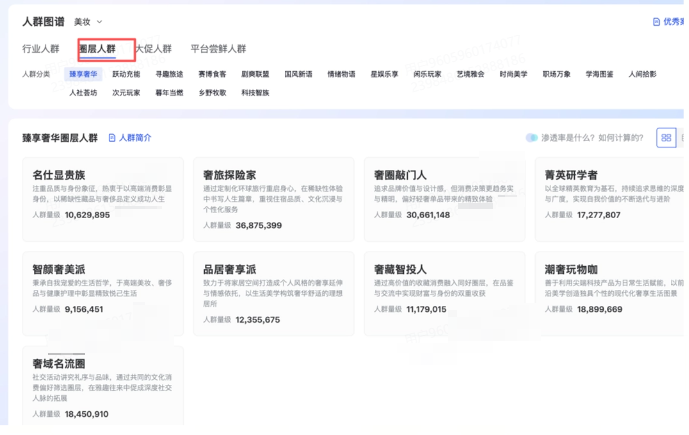Select the 剧爽联盟 category
Image resolution: width=689 pixels, height=435 pixels.
click(x=255, y=74)
